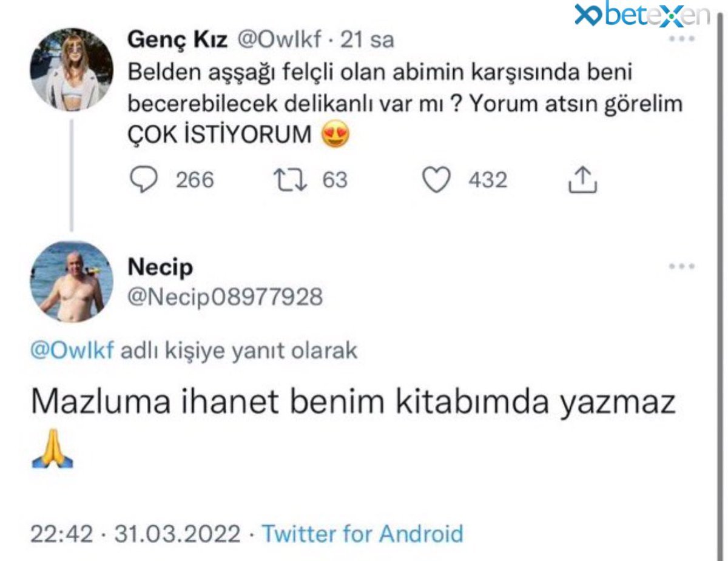728x561 pixels.
Task: Open the @Necip08977928 handle
Action: pyautogui.click(x=225, y=297)
